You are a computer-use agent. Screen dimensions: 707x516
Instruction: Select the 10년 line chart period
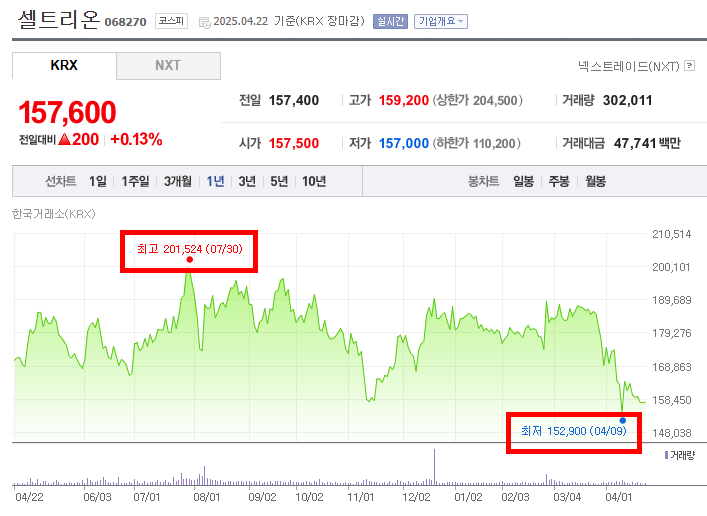pyautogui.click(x=314, y=181)
